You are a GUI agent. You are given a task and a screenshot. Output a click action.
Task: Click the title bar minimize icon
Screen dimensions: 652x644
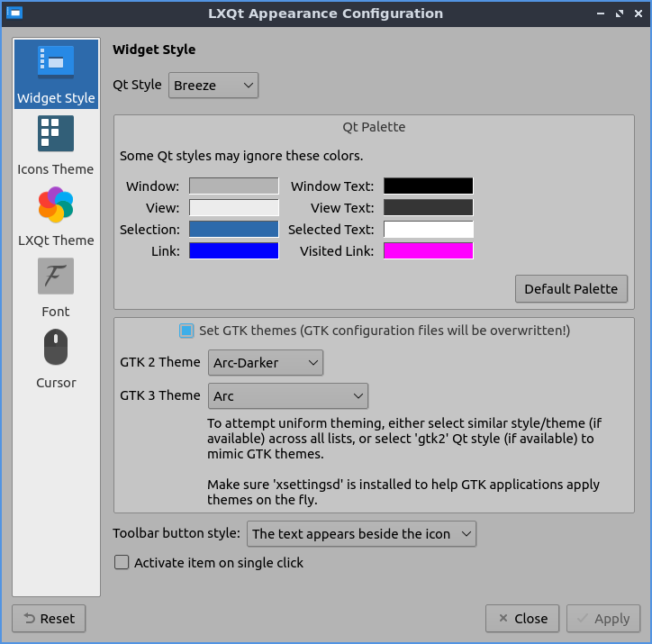pyautogui.click(x=601, y=14)
